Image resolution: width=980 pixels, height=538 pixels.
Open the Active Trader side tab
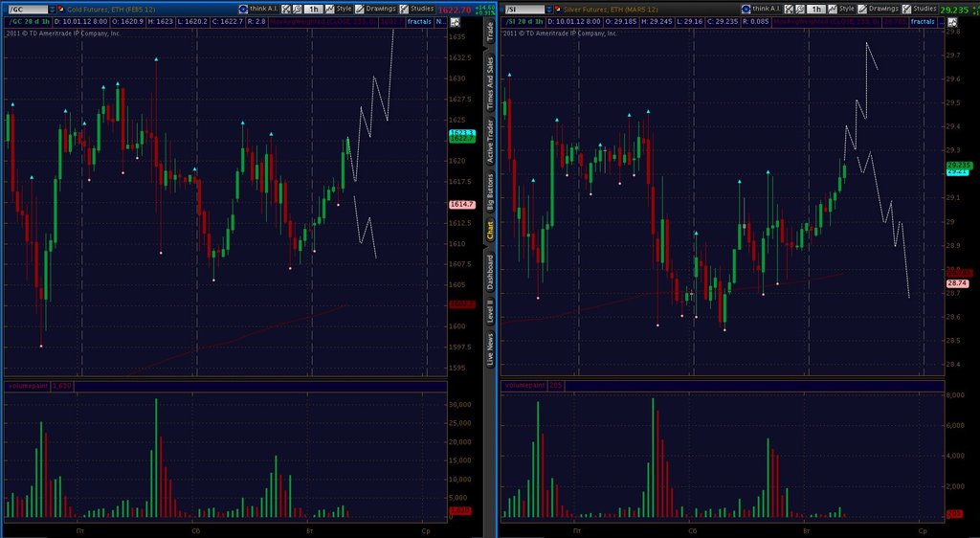pos(490,142)
